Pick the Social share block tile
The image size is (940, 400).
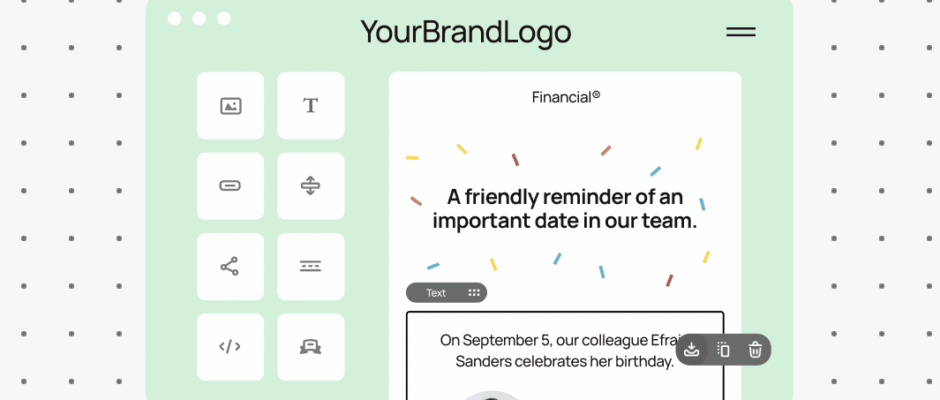(x=230, y=266)
